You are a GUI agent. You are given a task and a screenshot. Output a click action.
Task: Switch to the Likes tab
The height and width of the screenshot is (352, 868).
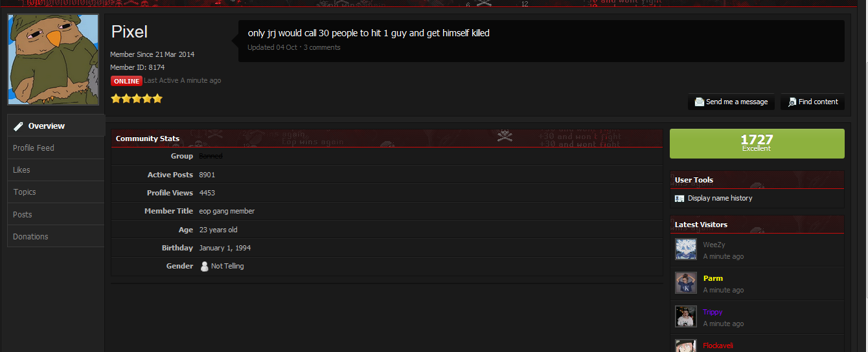coord(56,170)
